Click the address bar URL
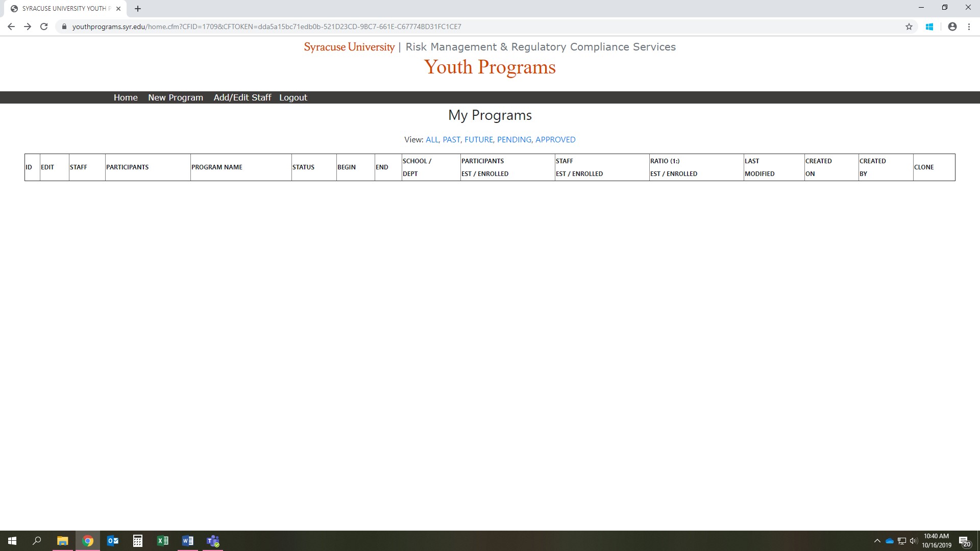This screenshot has width=980, height=551. point(266,27)
